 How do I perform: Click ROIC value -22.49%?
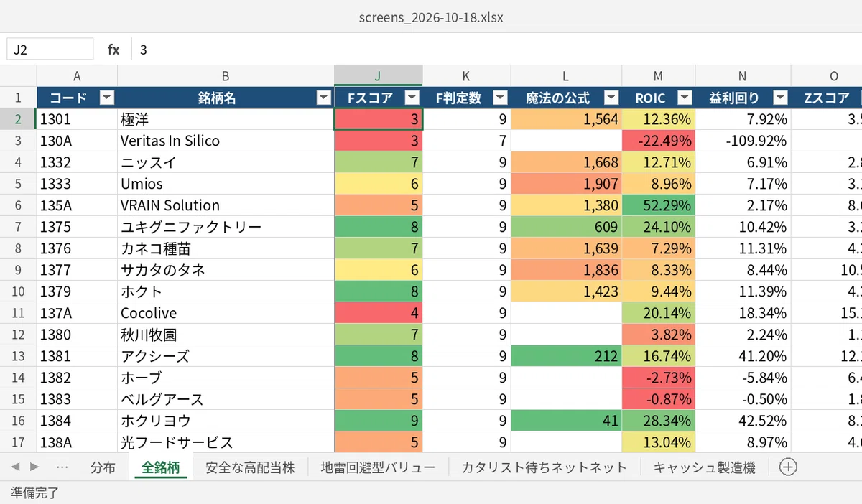658,141
